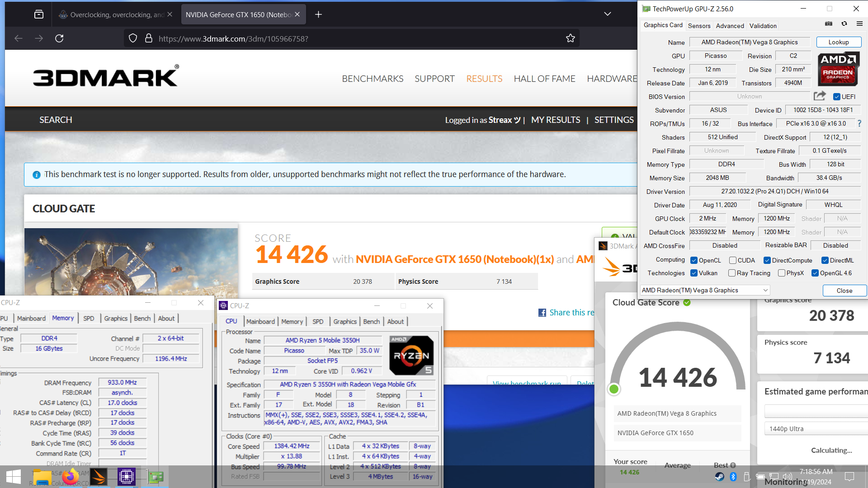Viewport: 868px width, 488px height.
Task: Toggle the OpenGL 4.6 checkbox
Action: click(x=815, y=273)
